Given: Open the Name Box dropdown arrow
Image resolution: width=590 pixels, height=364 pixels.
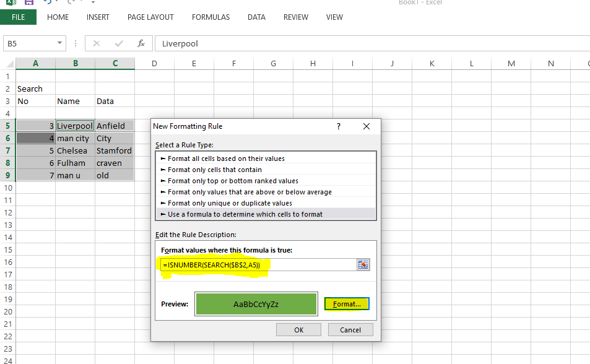Looking at the screenshot, I should coord(60,43).
